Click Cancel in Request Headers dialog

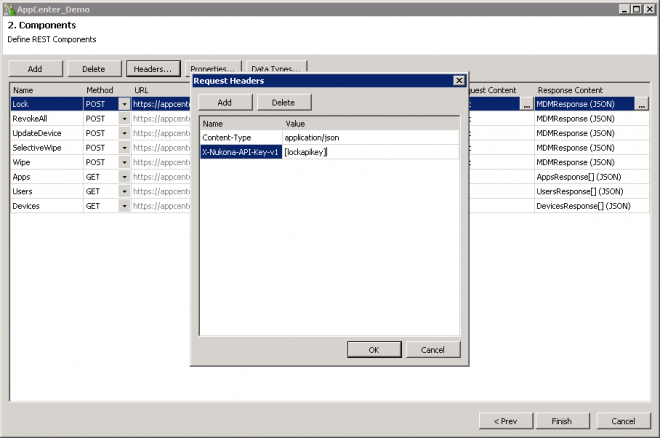(x=433, y=350)
